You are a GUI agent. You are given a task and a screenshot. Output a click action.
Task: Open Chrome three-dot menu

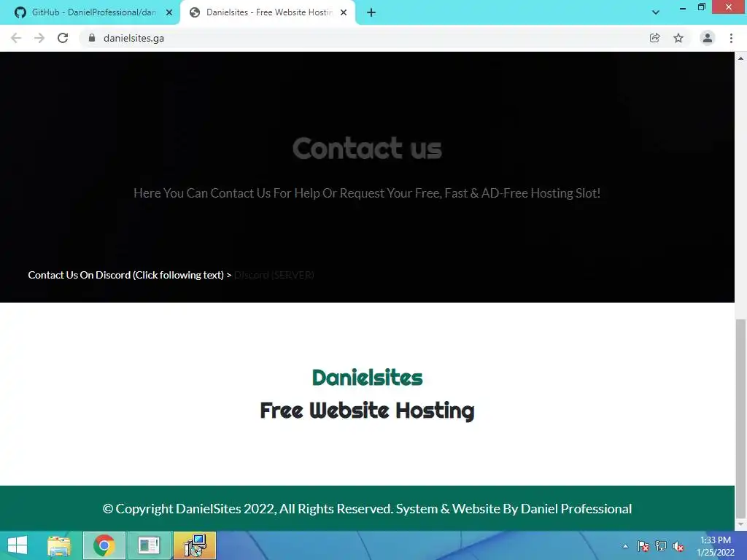731,38
